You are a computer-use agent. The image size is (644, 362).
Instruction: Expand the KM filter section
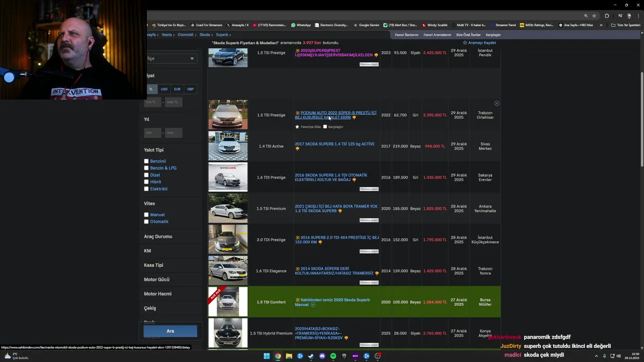147,251
